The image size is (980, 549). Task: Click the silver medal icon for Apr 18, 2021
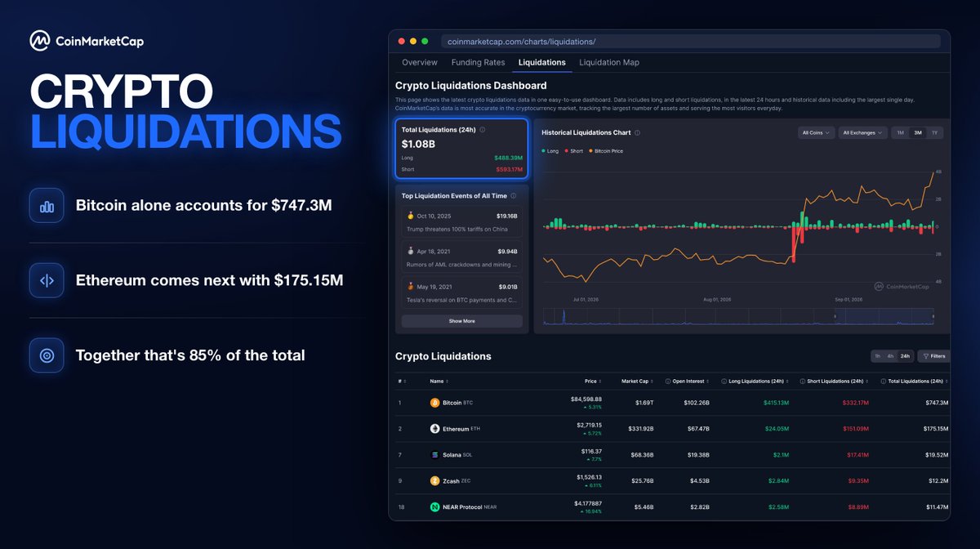(x=410, y=252)
